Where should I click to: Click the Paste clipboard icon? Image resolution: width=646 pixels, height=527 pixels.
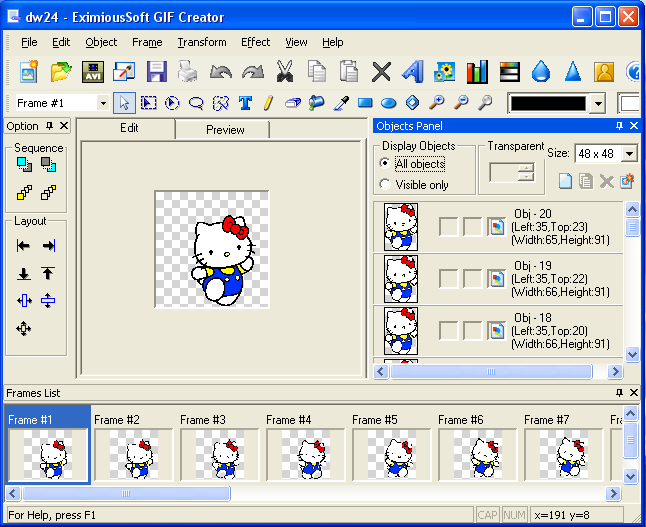[x=349, y=72]
